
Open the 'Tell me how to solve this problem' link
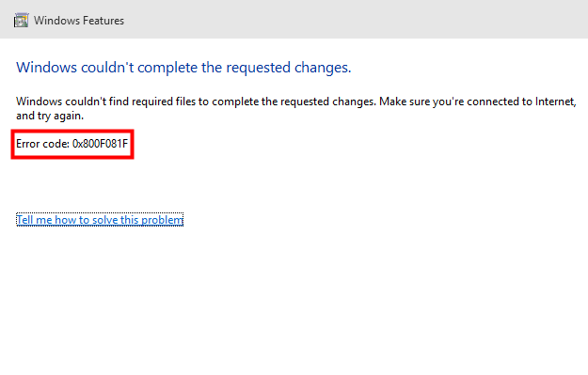pos(100,220)
